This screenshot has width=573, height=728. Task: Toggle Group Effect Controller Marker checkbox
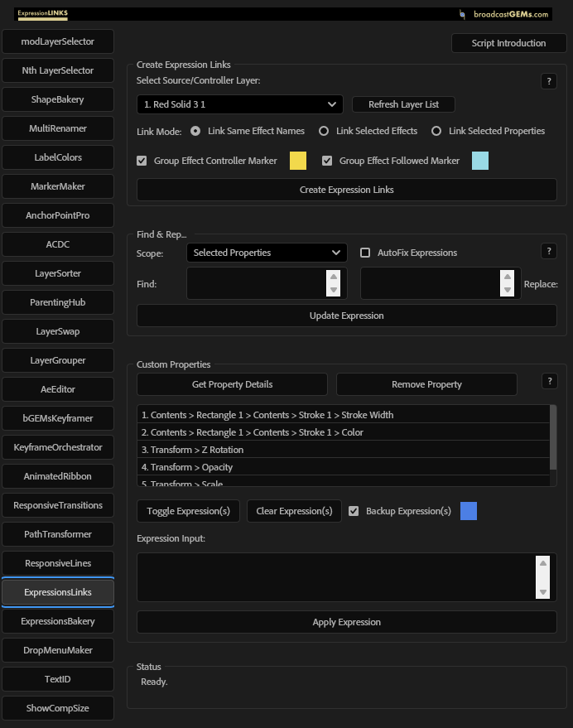point(142,161)
